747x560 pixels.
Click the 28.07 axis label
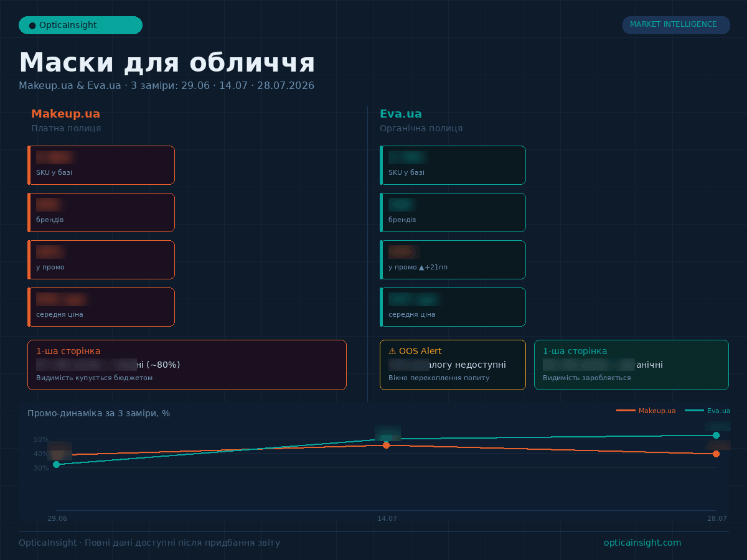click(716, 518)
